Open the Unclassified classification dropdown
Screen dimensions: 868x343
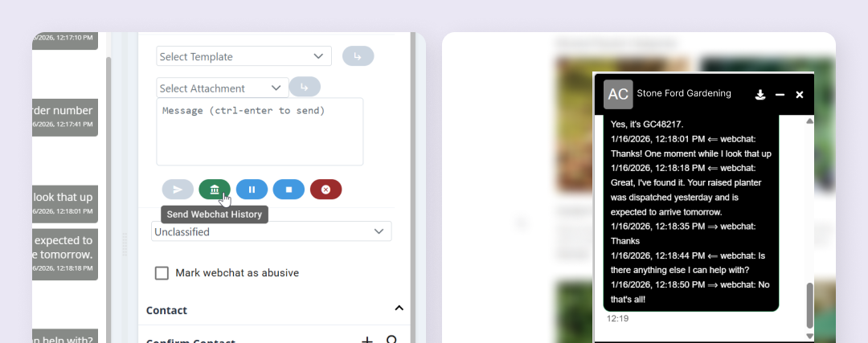click(x=272, y=231)
